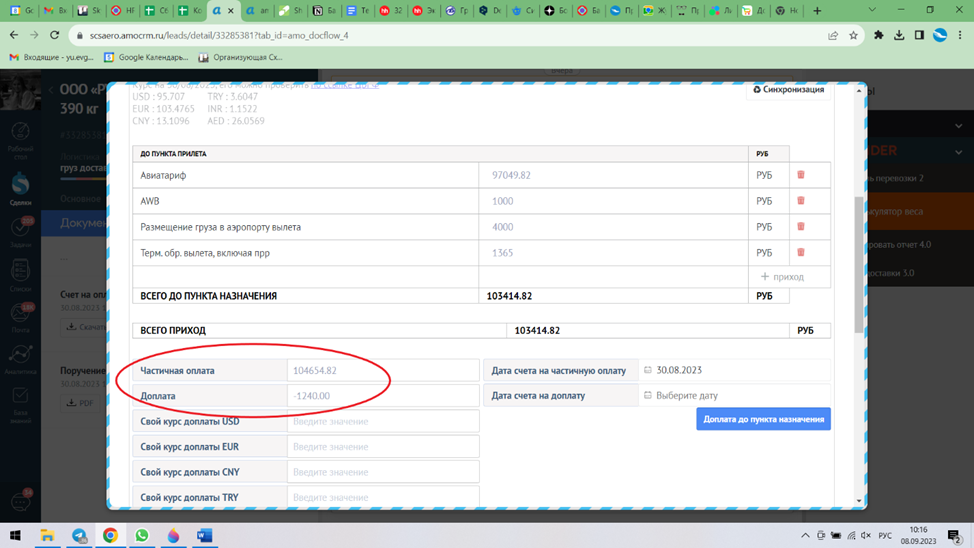Add a new row with + приход
The width and height of the screenshot is (974, 548).
(x=782, y=277)
